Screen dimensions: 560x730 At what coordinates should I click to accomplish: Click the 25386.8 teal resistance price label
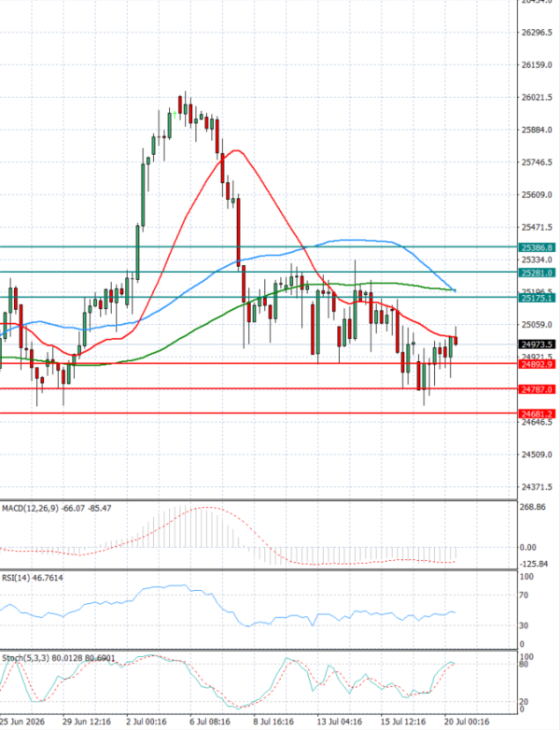pos(537,247)
